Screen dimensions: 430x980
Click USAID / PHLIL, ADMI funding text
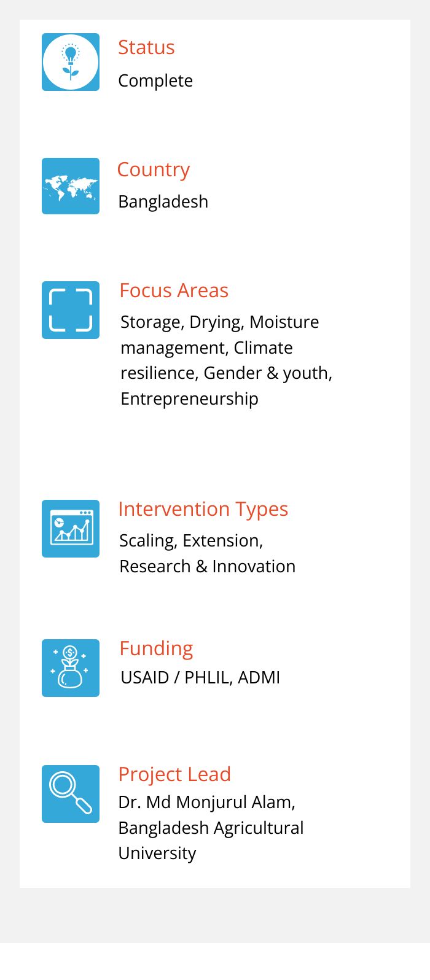[200, 677]
